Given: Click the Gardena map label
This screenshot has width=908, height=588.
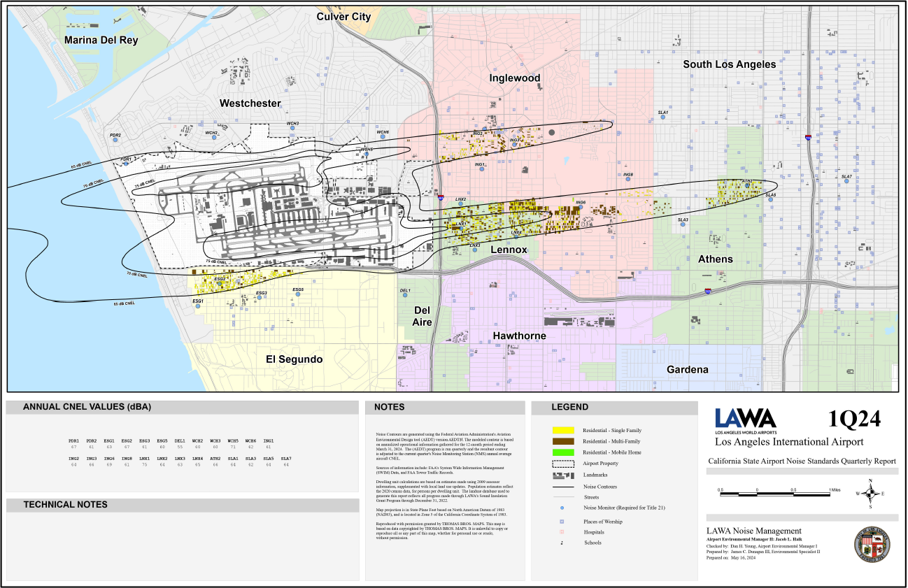Looking at the screenshot, I should click(688, 368).
